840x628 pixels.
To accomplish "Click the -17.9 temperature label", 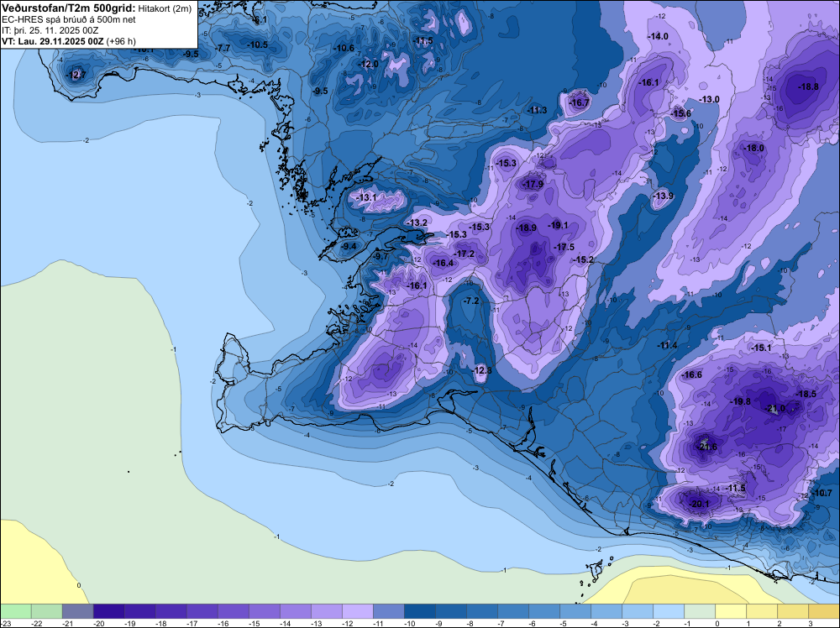I will [533, 184].
